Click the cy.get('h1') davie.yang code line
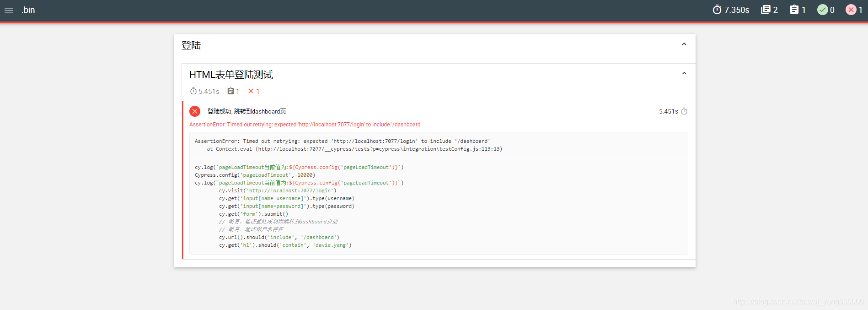868x310 pixels. coord(285,245)
